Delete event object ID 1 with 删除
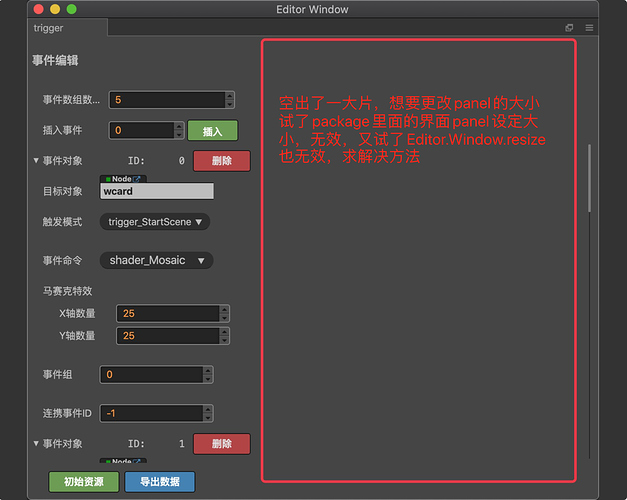This screenshot has height=500, width=627. [x=222, y=444]
